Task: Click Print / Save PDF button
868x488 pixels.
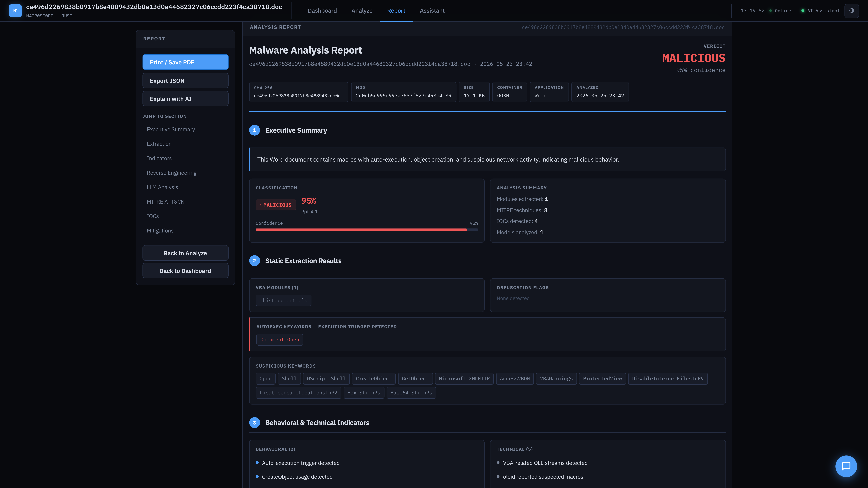Action: pyautogui.click(x=185, y=62)
